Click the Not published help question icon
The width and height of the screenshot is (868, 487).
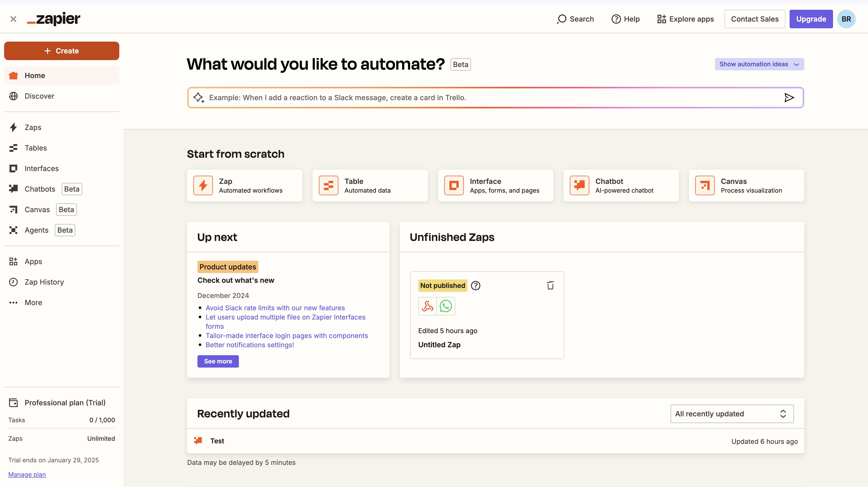pyautogui.click(x=475, y=285)
